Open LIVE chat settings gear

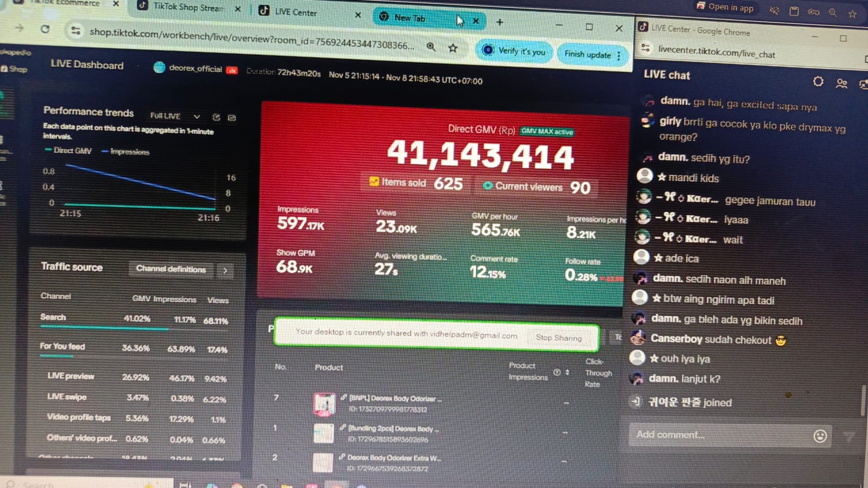click(818, 81)
